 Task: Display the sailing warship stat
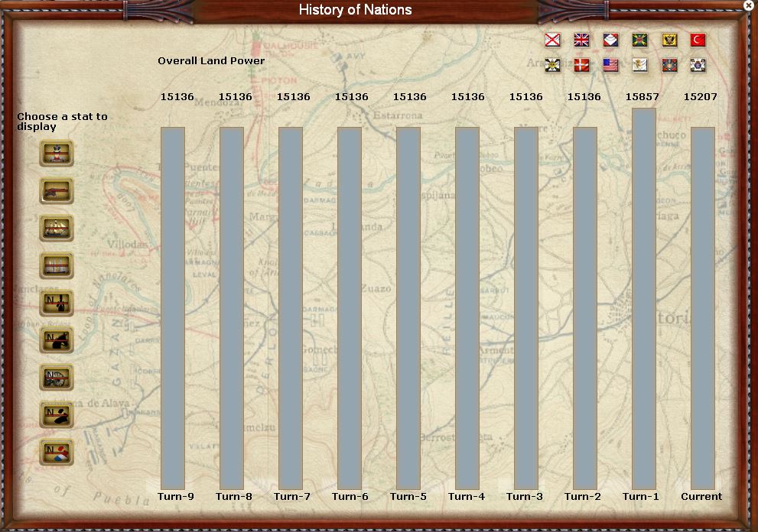point(57,228)
